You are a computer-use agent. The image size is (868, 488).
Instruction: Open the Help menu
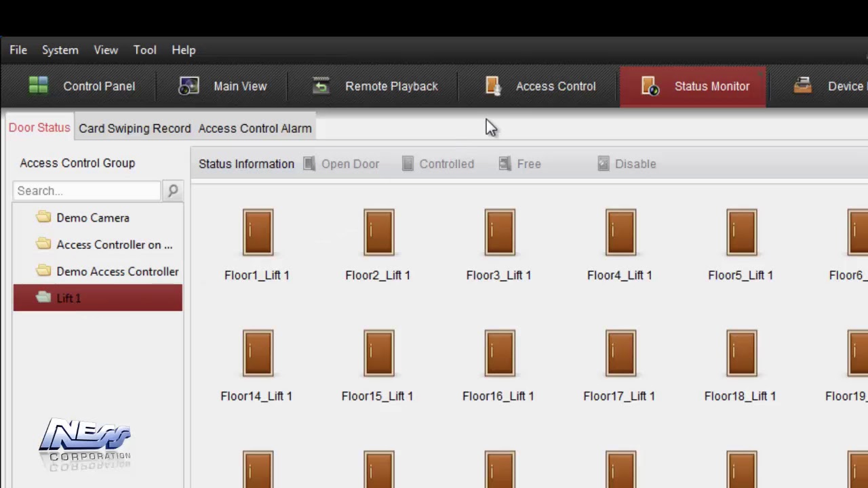(x=184, y=50)
